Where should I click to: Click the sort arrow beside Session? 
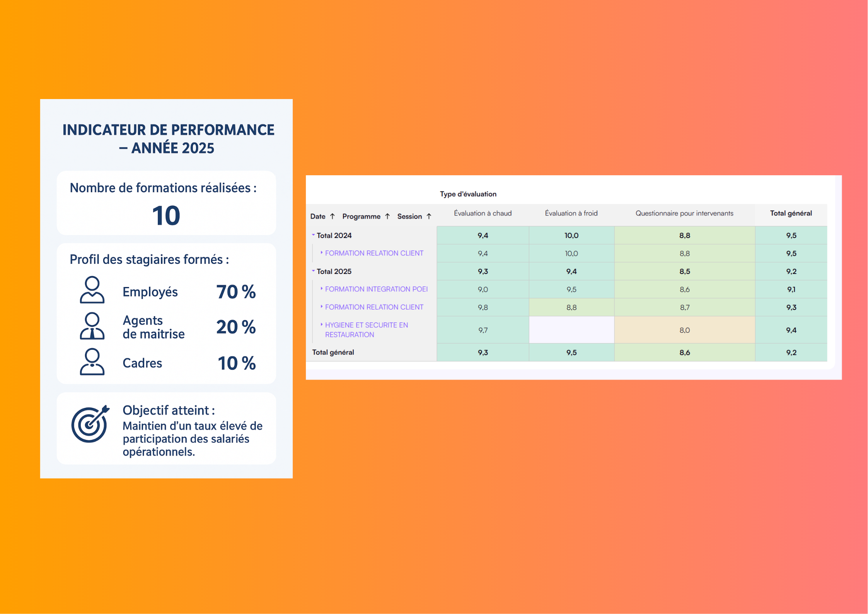[429, 216]
